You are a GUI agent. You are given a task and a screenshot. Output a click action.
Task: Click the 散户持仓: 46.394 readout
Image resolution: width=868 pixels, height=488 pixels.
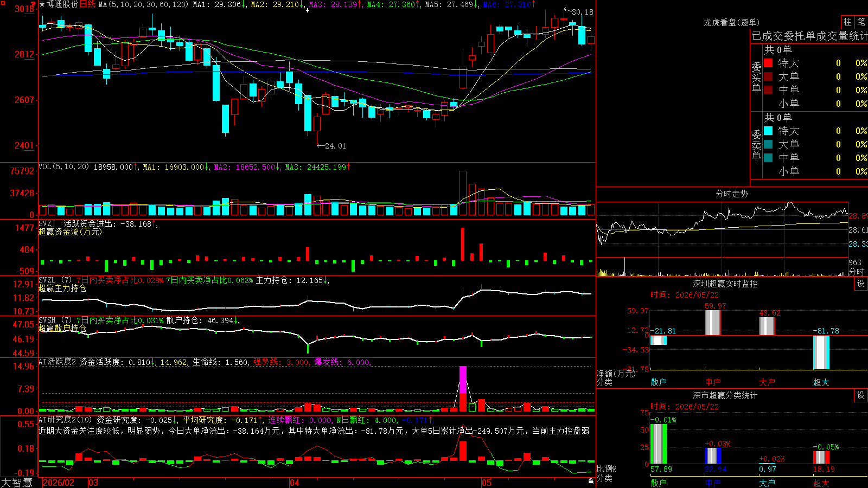coord(203,320)
